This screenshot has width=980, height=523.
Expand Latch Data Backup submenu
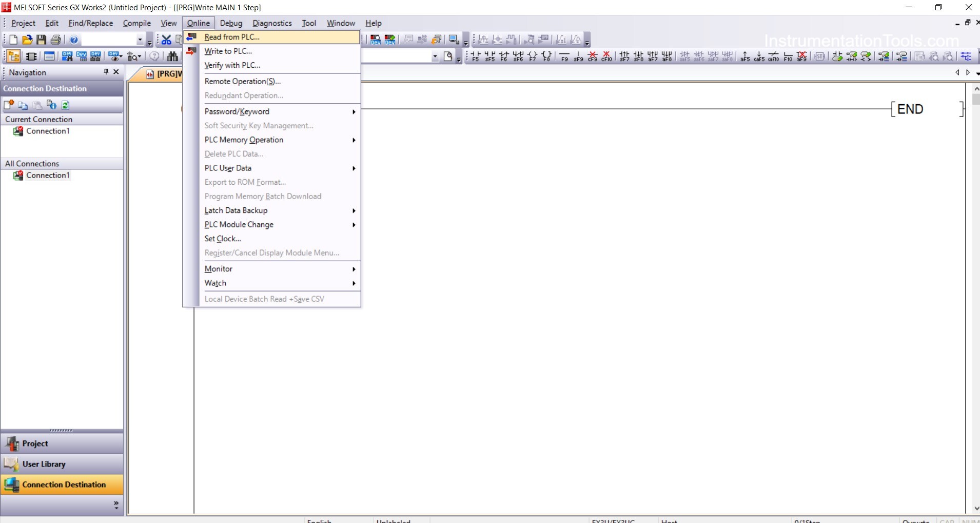pyautogui.click(x=354, y=210)
